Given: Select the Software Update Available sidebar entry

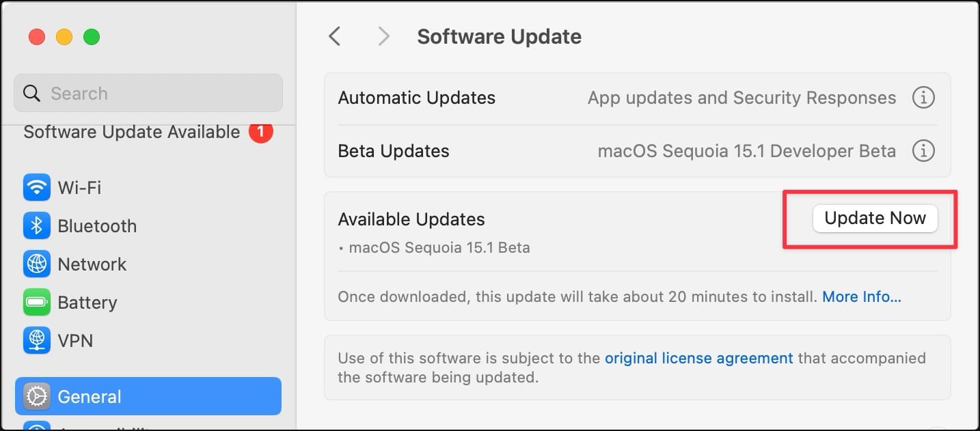Looking at the screenshot, I should point(131,132).
